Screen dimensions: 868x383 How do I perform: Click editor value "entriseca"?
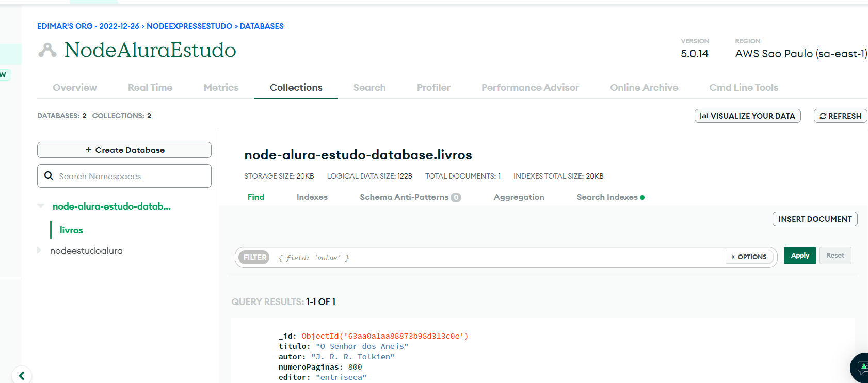(x=341, y=377)
